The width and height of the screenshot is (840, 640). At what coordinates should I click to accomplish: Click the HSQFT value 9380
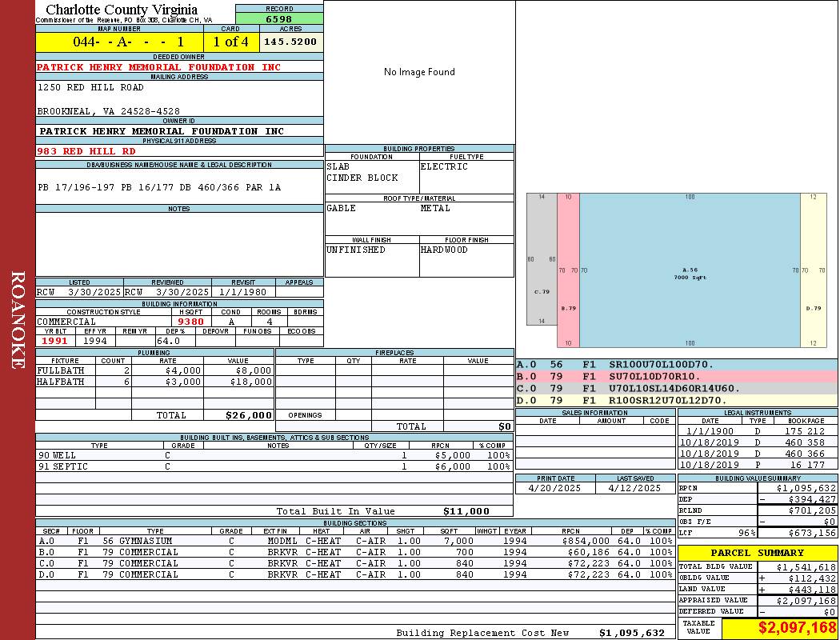[x=190, y=322]
